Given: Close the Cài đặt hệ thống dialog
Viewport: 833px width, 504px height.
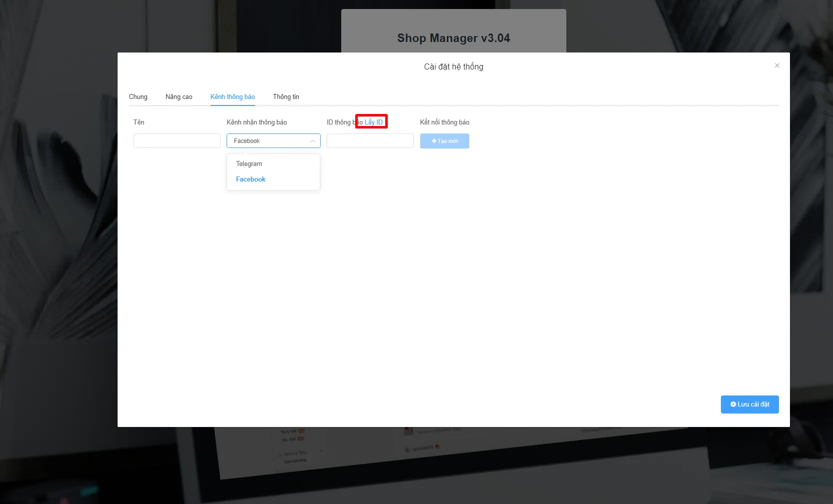Looking at the screenshot, I should click(777, 65).
